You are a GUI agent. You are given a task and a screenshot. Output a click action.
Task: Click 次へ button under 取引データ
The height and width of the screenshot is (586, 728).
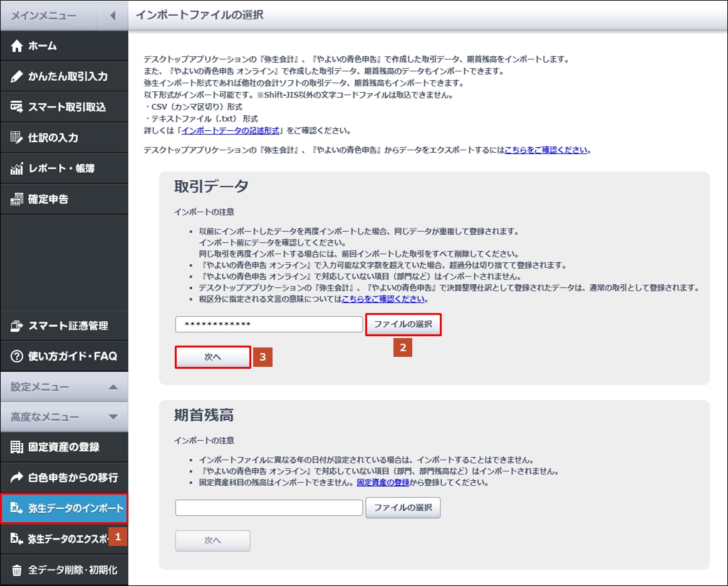pos(212,357)
